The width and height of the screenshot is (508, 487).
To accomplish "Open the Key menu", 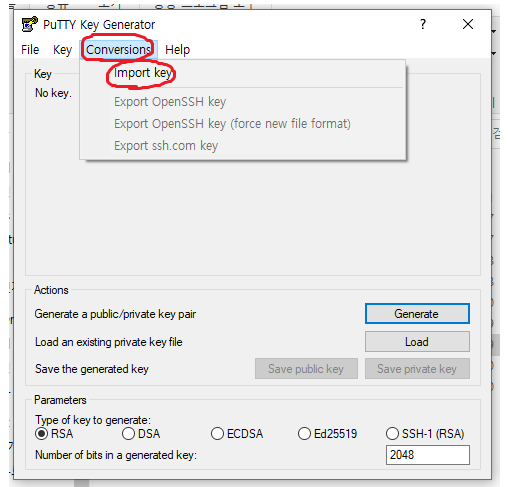I will pos(62,50).
